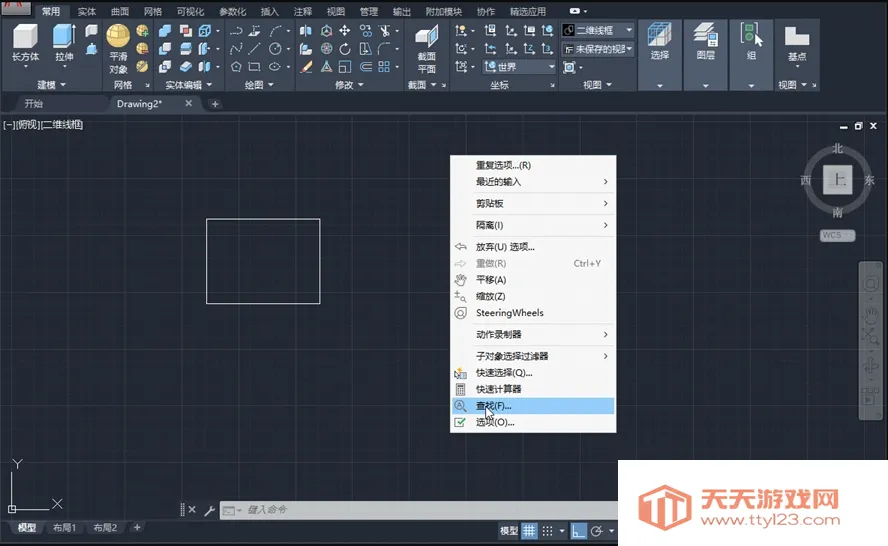The image size is (888, 546).
Task: Click the command line customize wrench icon
Action: point(209,510)
